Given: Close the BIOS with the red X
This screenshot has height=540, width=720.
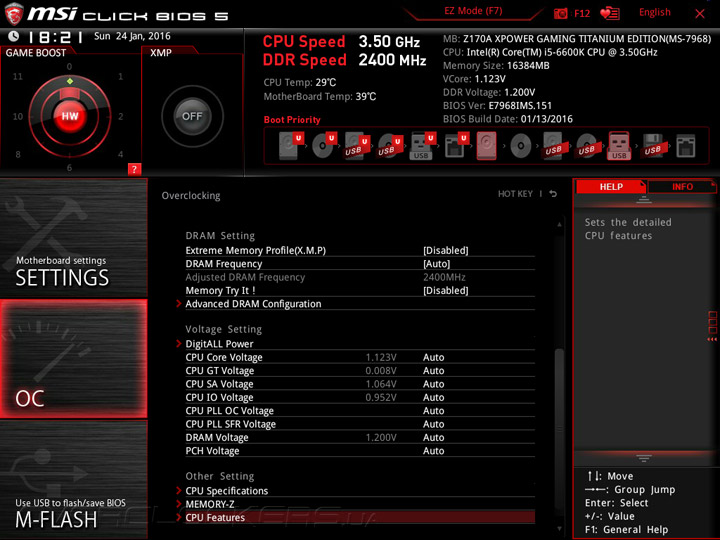Looking at the screenshot, I should [700, 14].
